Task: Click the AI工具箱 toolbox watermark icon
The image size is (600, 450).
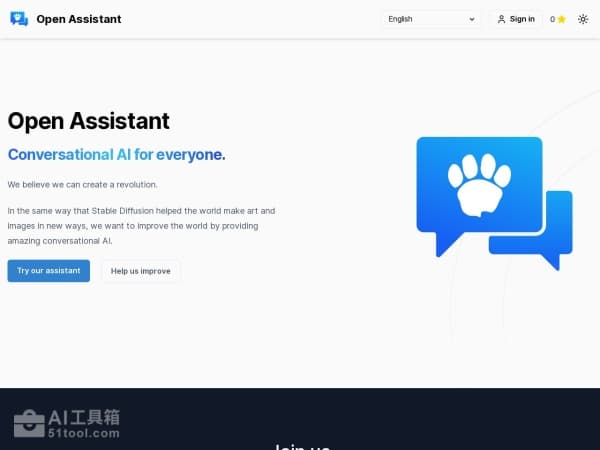Action: pyautogui.click(x=28, y=424)
